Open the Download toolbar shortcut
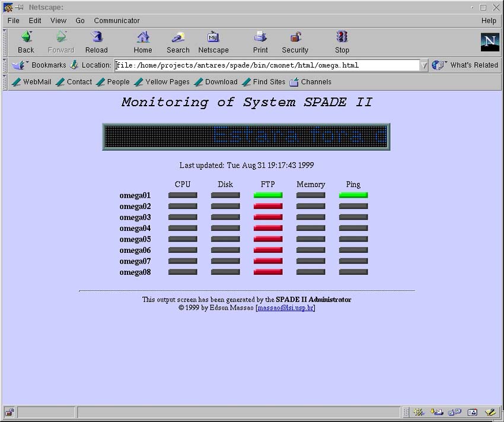 point(216,82)
